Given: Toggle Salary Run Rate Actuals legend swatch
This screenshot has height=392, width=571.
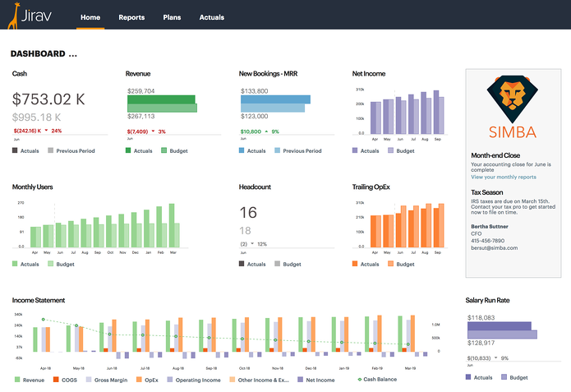Looking at the screenshot, I should [468, 376].
